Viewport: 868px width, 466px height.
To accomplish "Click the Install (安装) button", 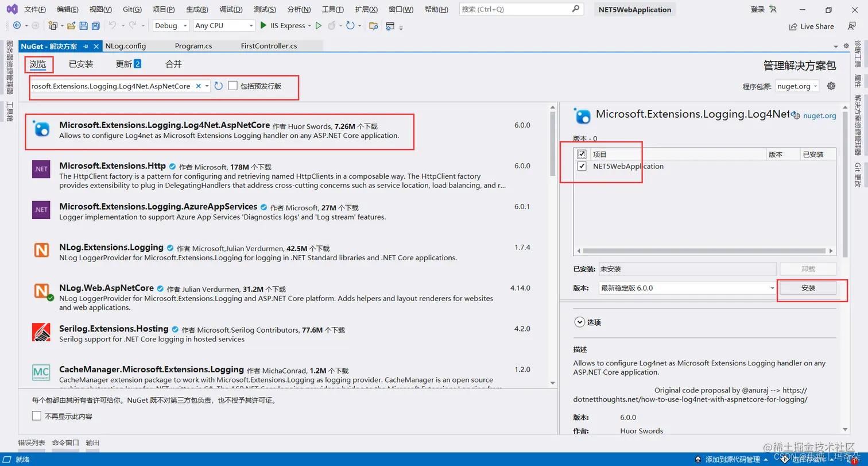I will 807,288.
